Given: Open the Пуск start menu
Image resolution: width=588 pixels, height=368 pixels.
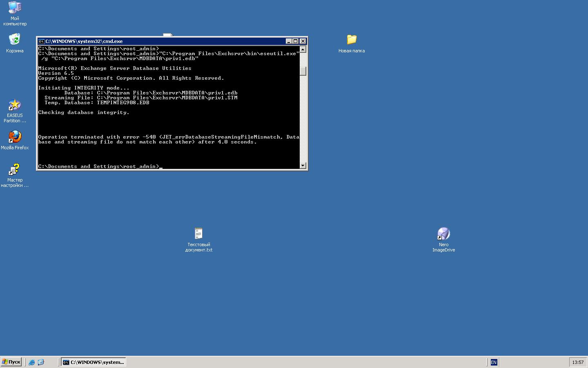Looking at the screenshot, I should (11, 362).
